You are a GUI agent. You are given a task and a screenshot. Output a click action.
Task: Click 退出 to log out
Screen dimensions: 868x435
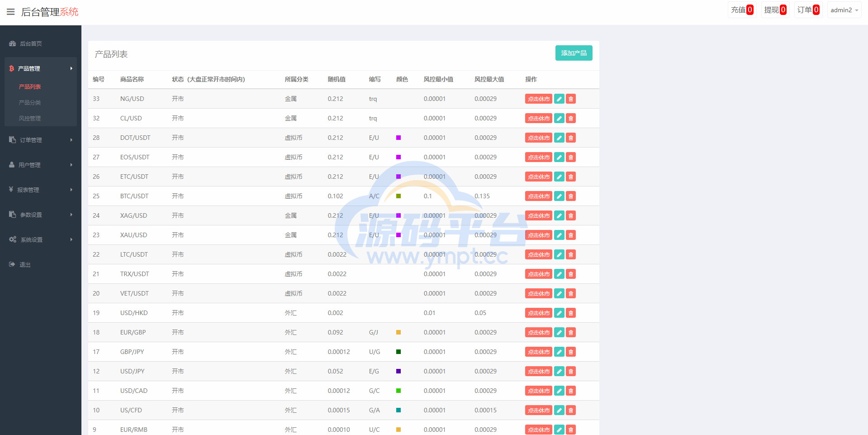coord(25,264)
